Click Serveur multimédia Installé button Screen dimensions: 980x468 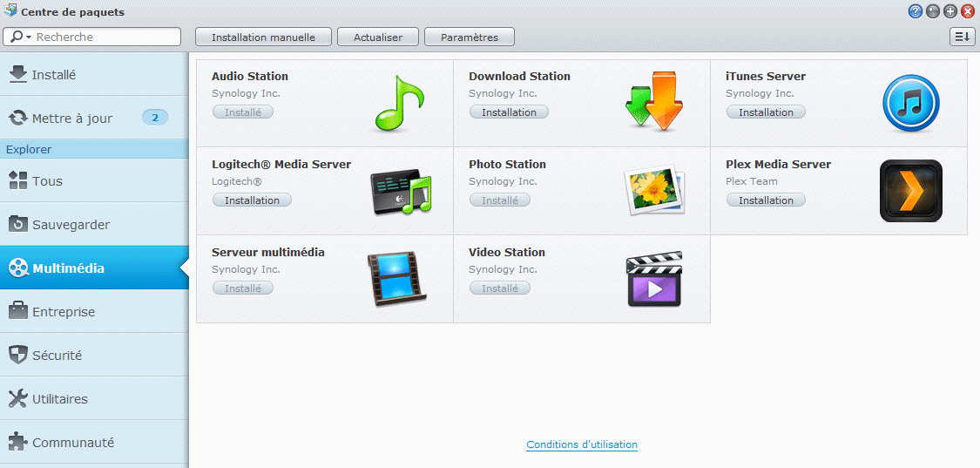pyautogui.click(x=243, y=288)
